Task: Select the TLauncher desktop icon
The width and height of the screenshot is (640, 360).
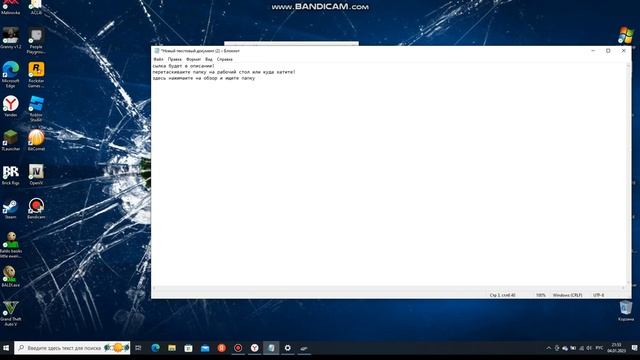Action: (11, 140)
